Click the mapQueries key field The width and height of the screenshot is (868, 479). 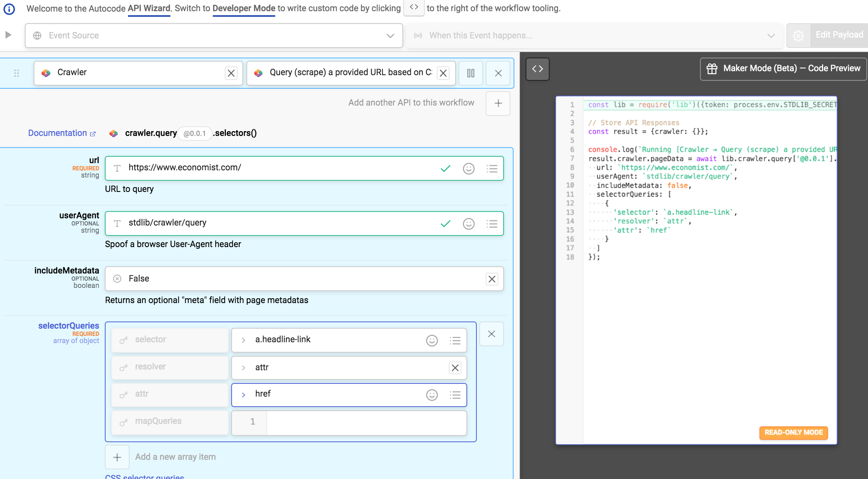coord(170,422)
